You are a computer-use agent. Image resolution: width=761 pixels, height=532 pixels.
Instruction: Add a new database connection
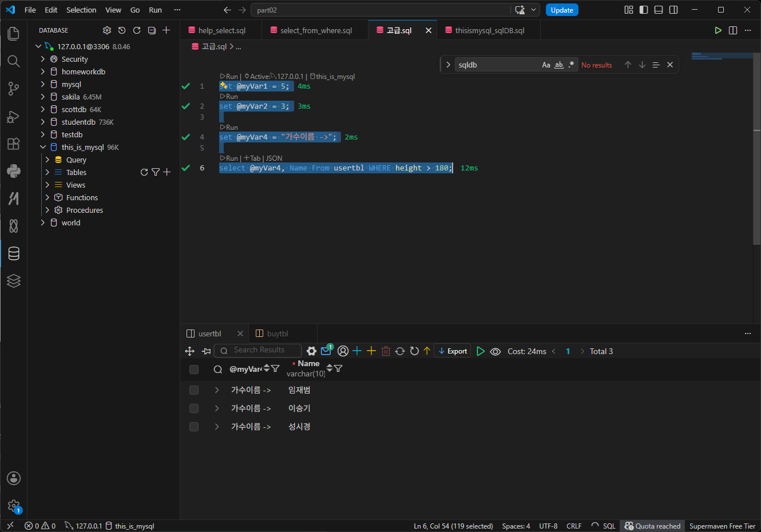click(167, 30)
